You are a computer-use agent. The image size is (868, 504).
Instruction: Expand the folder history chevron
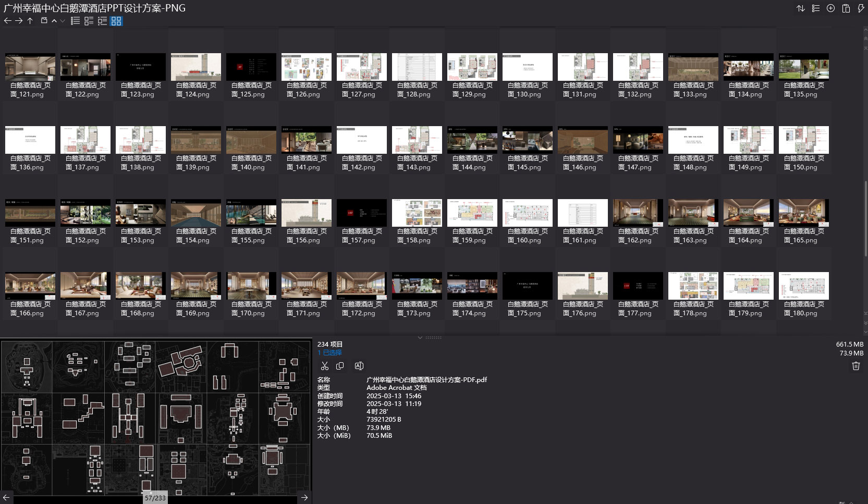click(x=63, y=21)
